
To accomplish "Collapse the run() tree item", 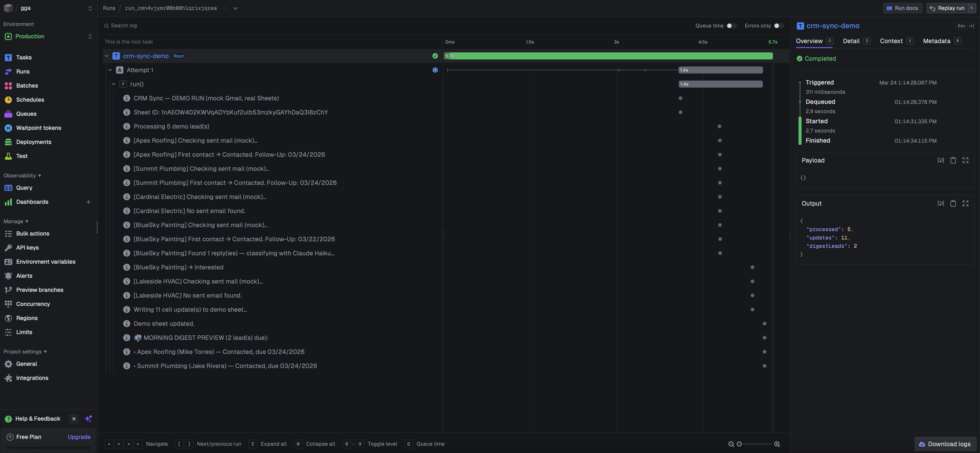I will 113,84.
